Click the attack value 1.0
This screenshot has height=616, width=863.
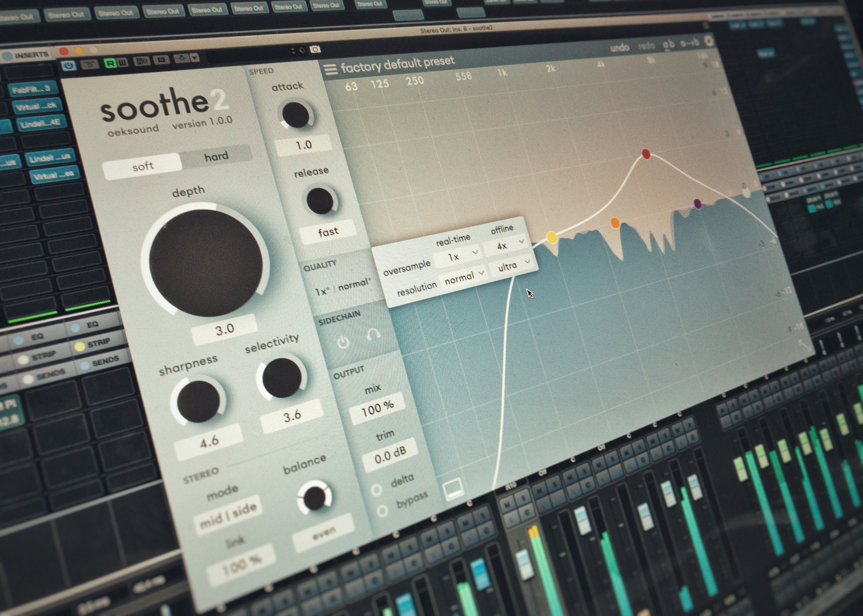[x=304, y=145]
